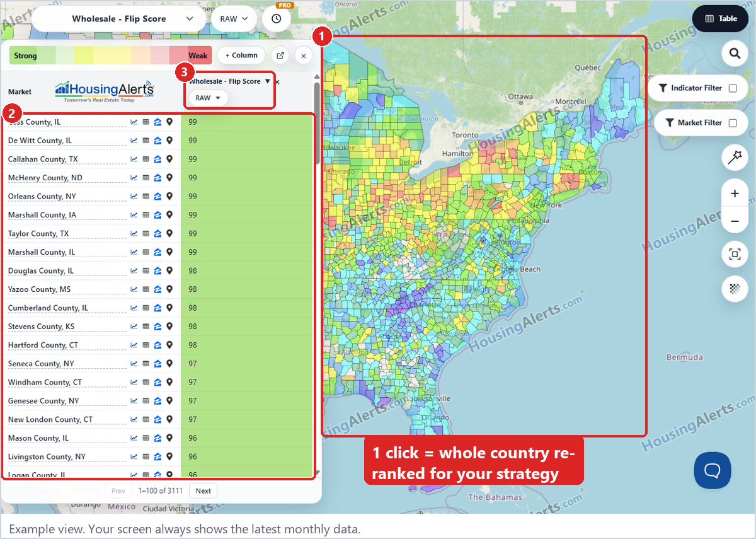756x539 pixels.
Task: Click score 97 for Windham County, CT
Action: pos(193,382)
